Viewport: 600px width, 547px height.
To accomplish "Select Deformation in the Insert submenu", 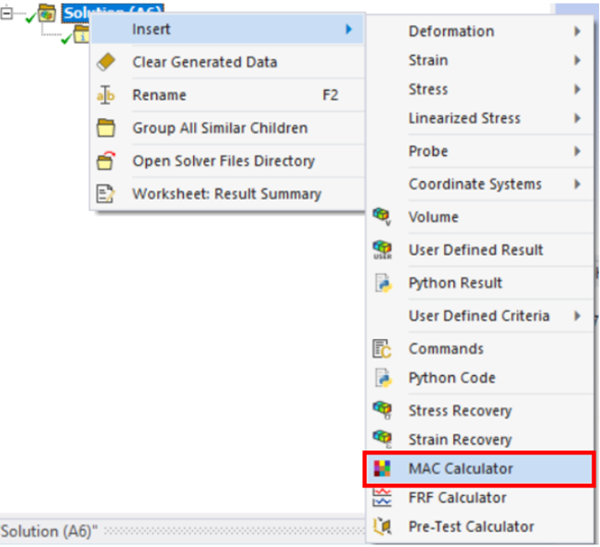I will tap(480, 31).
